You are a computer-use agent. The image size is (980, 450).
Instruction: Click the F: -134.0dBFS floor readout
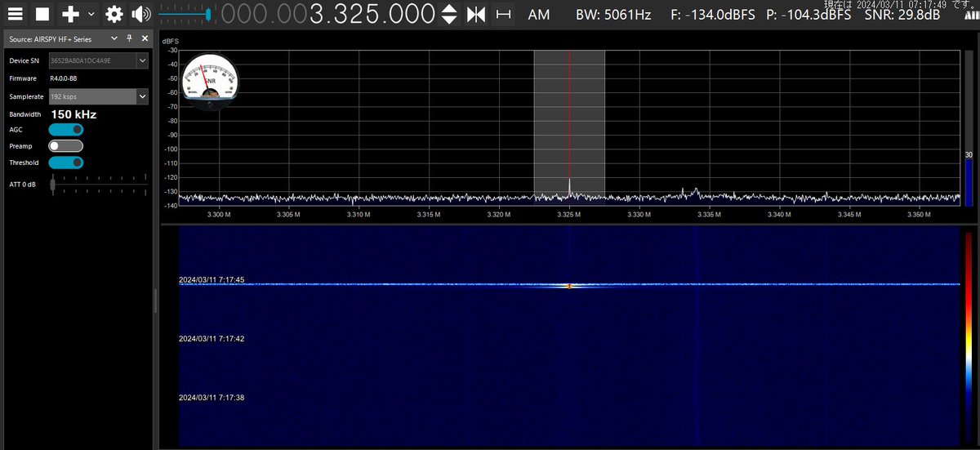click(714, 14)
